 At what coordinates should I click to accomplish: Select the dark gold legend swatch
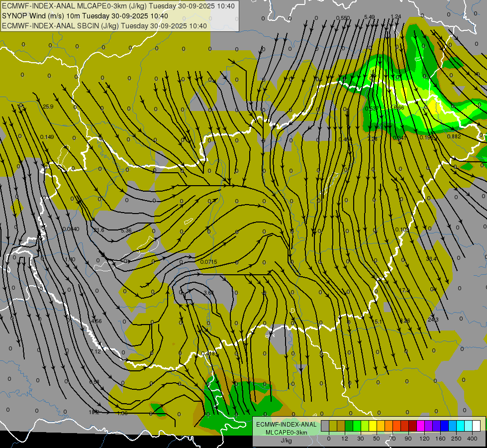pos(341,426)
